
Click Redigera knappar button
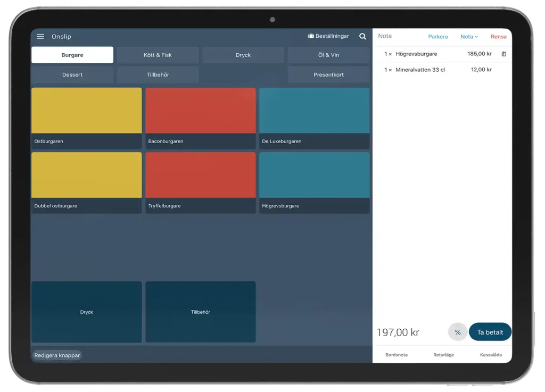pos(57,355)
